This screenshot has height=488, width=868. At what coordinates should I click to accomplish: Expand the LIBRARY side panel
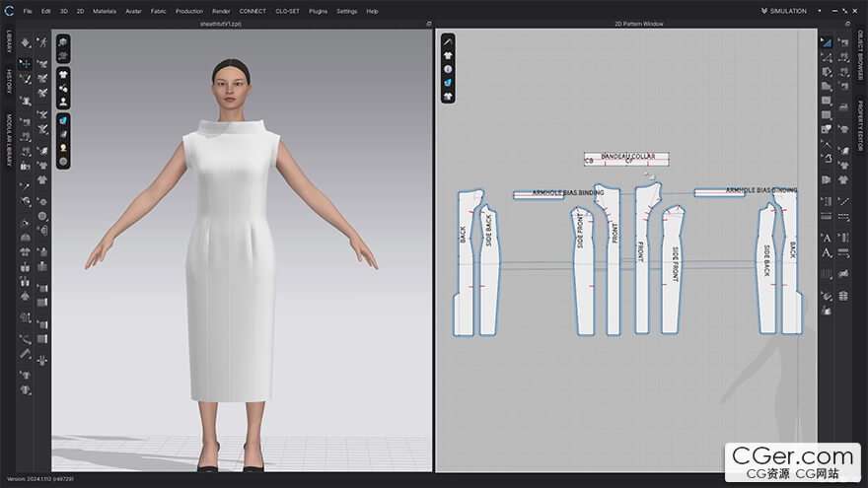[9, 41]
